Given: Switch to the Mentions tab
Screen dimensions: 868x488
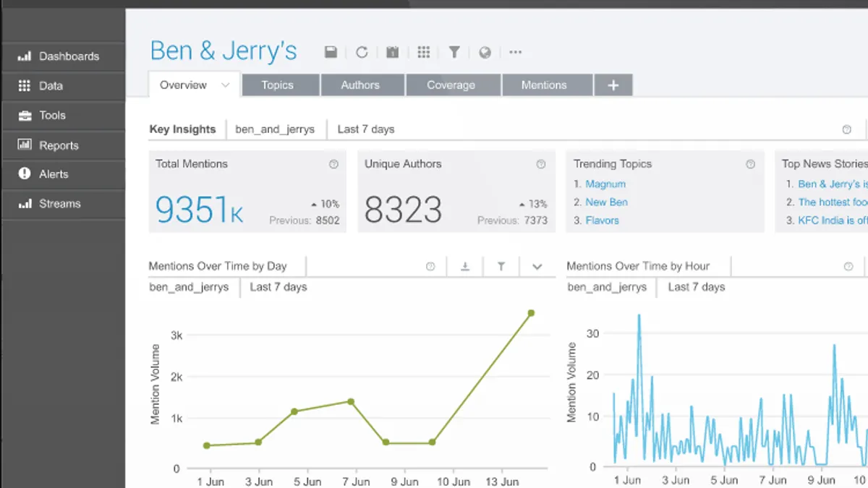Looking at the screenshot, I should [547, 85].
